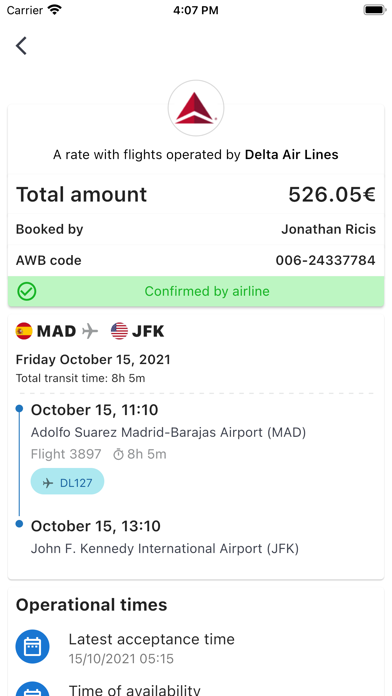Tap the Delta Air Lines logo
Image resolution: width=392 pixels, height=696 pixels.
point(196,108)
